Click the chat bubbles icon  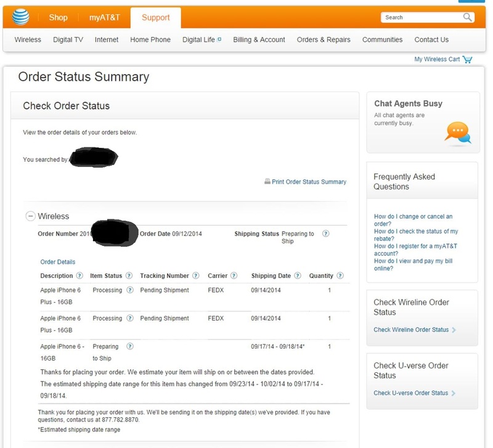(458, 133)
